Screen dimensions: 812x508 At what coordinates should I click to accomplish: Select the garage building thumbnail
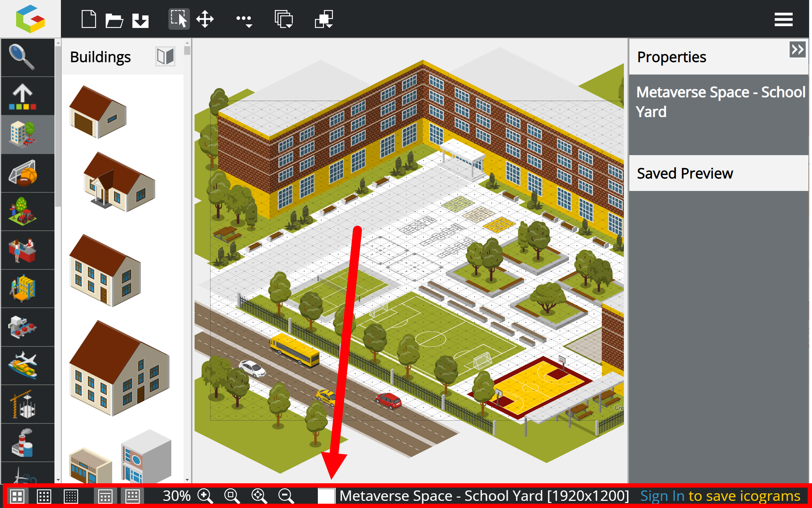98,112
